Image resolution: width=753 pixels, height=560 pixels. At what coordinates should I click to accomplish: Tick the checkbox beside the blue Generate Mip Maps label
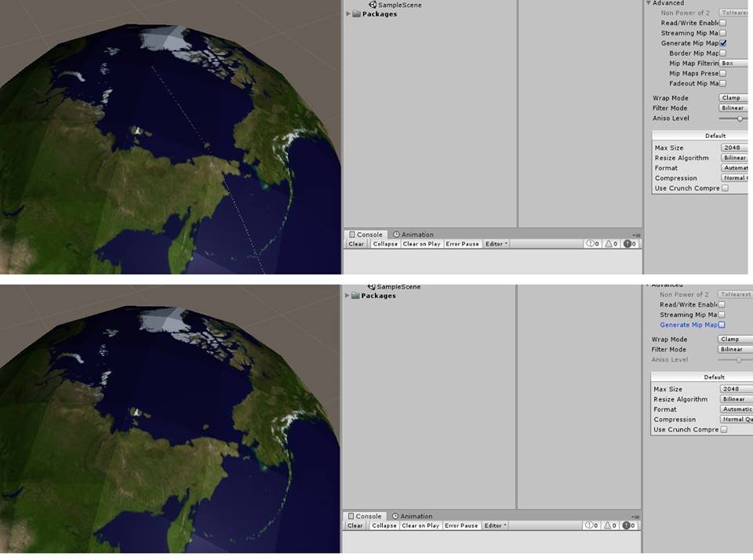click(x=722, y=325)
